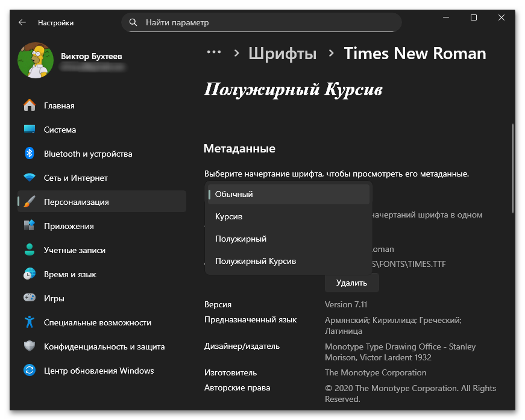
Task: Open Bluetooth и устройства settings icon
Action: pos(28,154)
